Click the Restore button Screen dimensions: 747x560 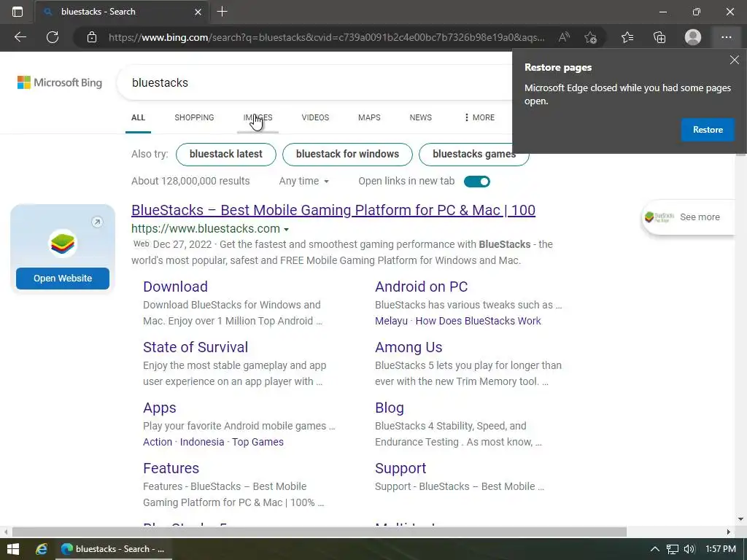708,130
